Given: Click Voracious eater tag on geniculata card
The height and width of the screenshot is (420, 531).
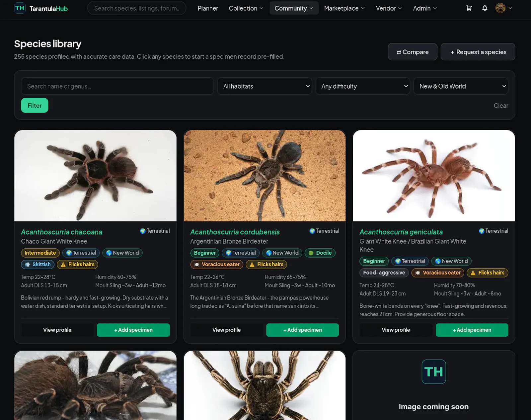Looking at the screenshot, I should pos(438,273).
